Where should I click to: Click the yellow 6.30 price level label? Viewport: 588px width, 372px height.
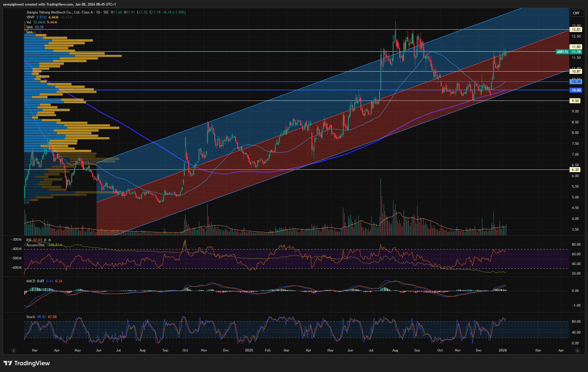[x=575, y=170]
